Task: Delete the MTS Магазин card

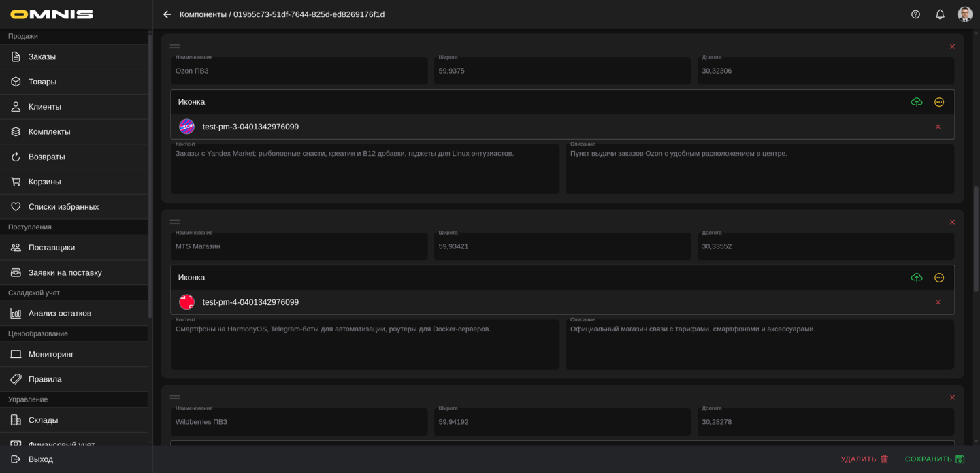Action: click(952, 222)
